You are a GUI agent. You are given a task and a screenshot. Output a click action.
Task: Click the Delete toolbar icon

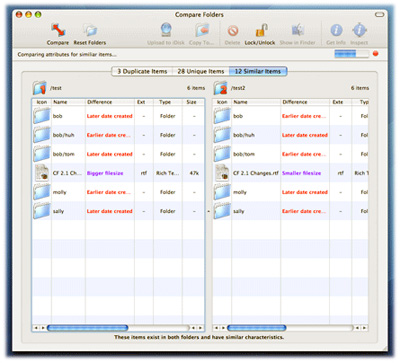click(x=233, y=31)
